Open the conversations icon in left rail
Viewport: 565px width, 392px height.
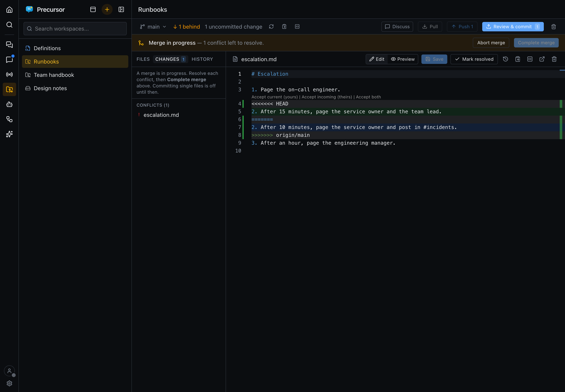coord(9,44)
